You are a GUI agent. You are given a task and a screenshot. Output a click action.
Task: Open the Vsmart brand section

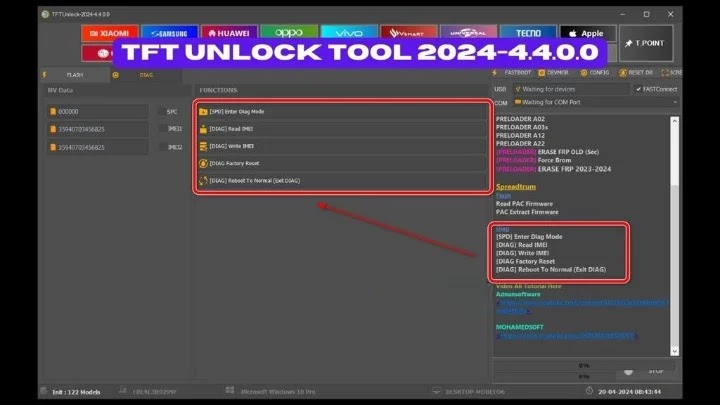(x=409, y=33)
